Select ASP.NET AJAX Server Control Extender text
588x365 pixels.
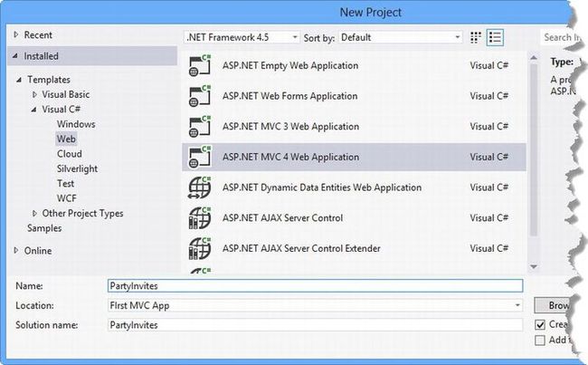coord(301,248)
